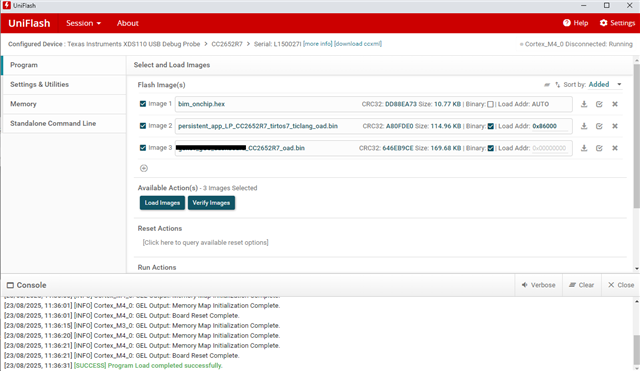Switch to the Memory section

(x=64, y=104)
